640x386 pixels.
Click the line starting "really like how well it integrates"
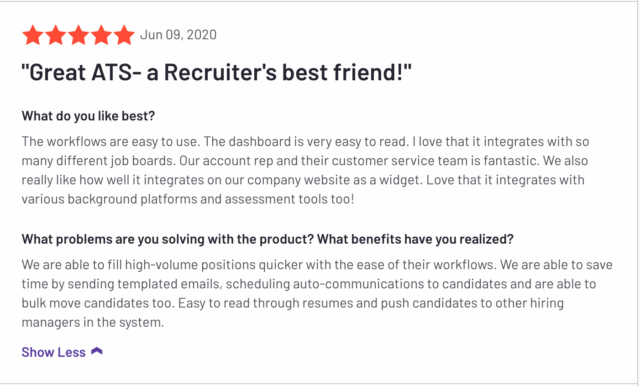pyautogui.click(x=303, y=180)
